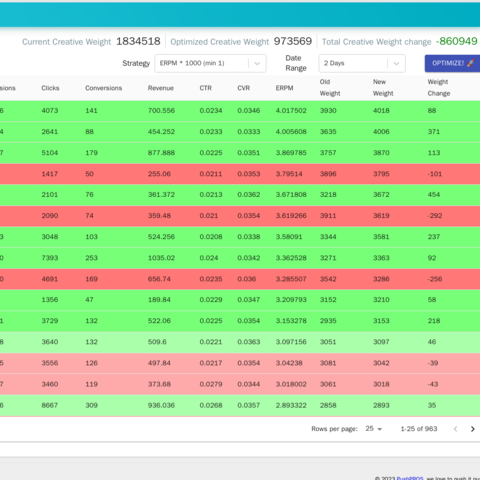Select the revenue cell 454.252
This screenshot has height=480, width=480.
pos(161,132)
